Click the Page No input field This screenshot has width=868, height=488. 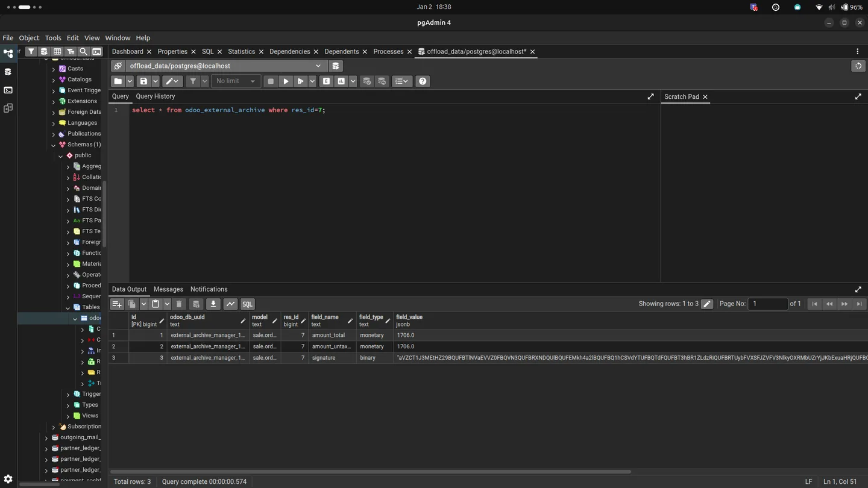768,304
